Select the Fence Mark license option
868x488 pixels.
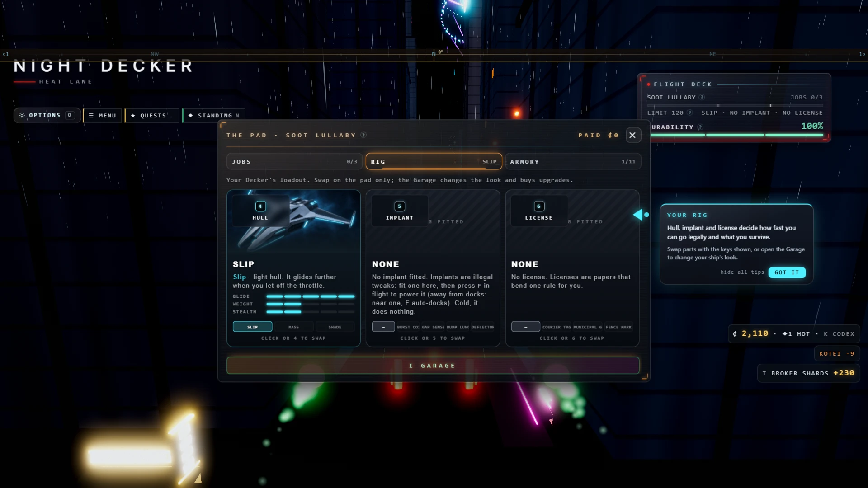(x=618, y=327)
